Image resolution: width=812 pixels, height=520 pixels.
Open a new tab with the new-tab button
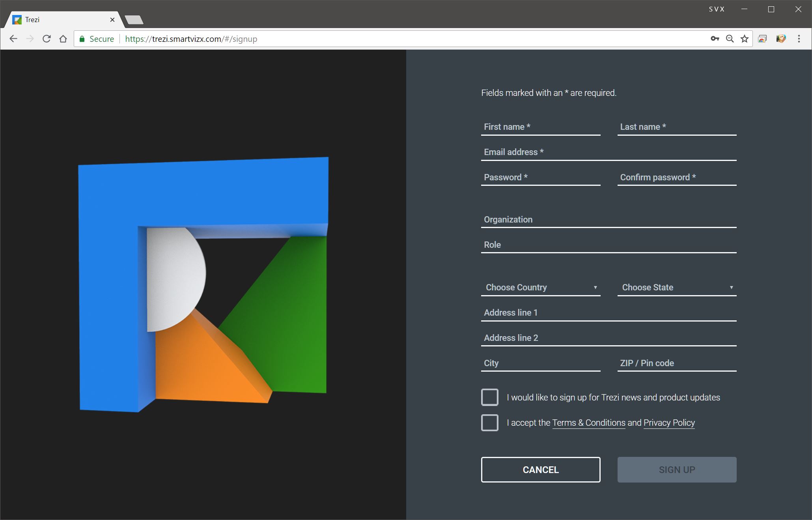click(134, 20)
